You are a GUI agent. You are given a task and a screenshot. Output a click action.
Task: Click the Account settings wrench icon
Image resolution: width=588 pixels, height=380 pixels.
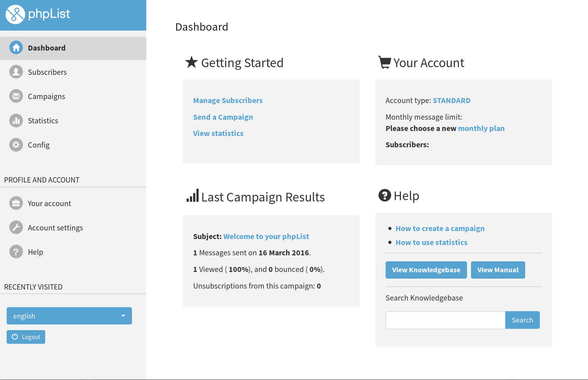point(16,227)
